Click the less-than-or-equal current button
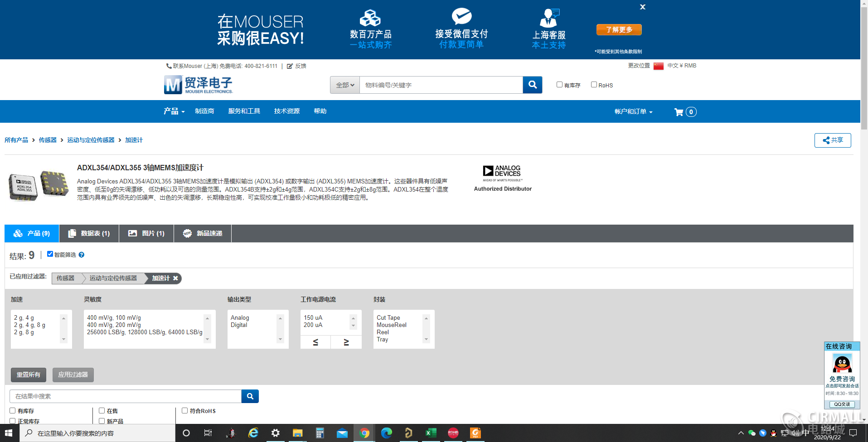This screenshot has height=442, width=868. 315,342
